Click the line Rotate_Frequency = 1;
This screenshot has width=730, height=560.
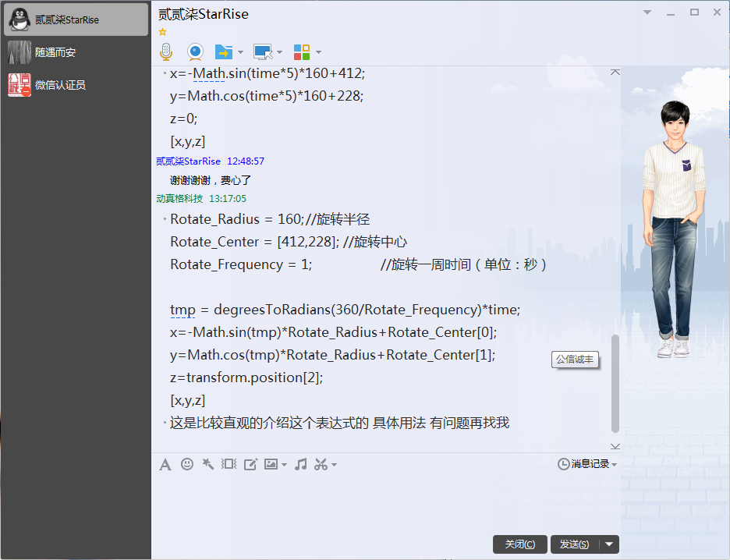click(x=241, y=264)
